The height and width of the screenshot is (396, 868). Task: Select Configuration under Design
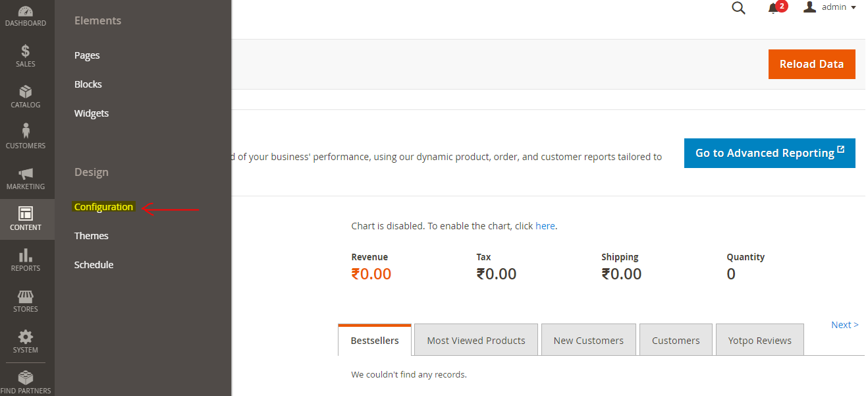pyautogui.click(x=103, y=207)
